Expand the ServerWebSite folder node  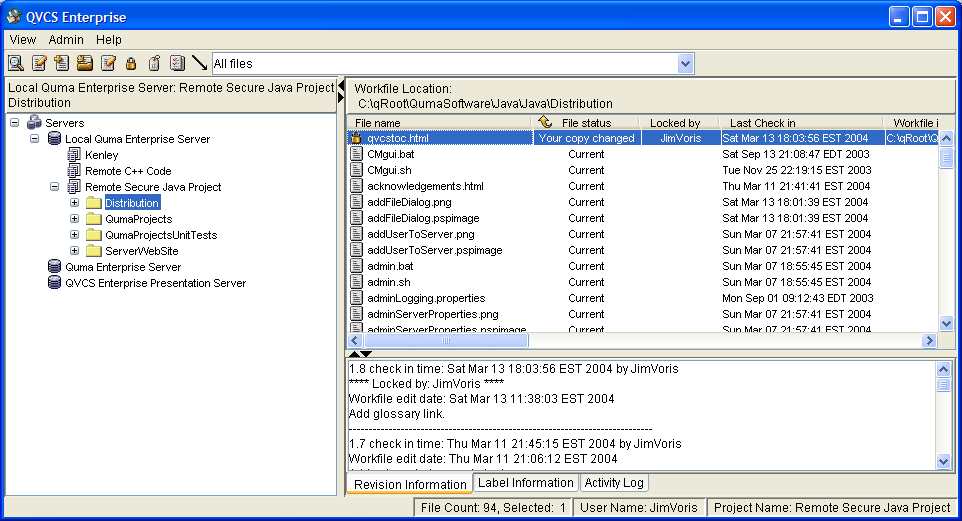pos(74,250)
